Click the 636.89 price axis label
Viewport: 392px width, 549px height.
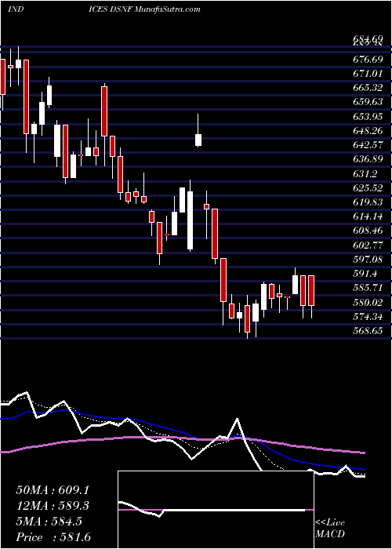coord(368,159)
